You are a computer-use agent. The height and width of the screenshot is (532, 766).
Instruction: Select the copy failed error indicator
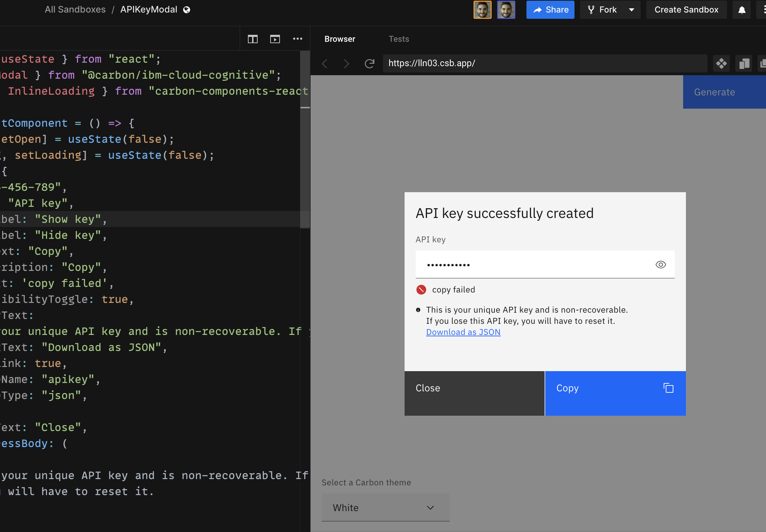coord(421,289)
